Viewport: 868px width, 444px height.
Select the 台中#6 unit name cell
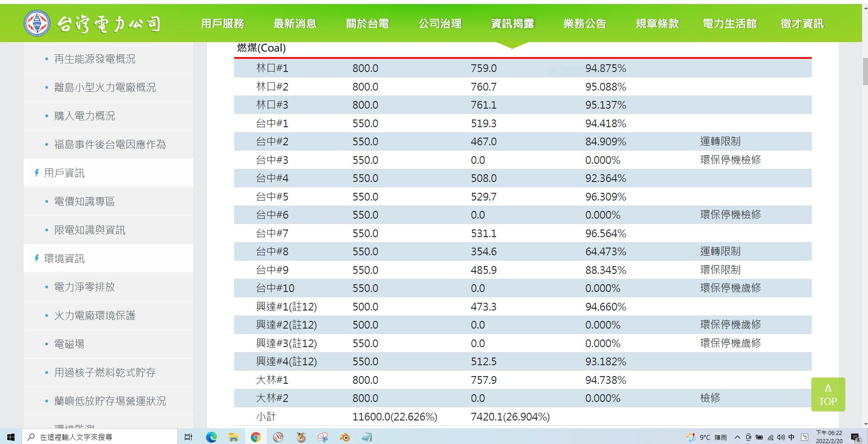(272, 215)
